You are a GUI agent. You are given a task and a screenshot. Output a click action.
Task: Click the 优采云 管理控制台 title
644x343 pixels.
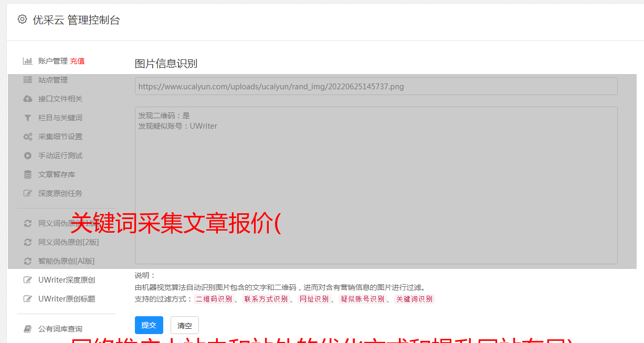[x=76, y=20]
